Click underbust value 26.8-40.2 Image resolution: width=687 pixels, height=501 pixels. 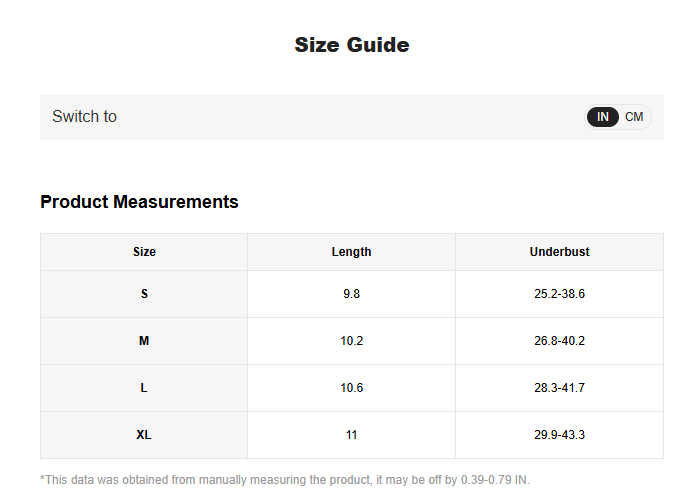pos(560,341)
